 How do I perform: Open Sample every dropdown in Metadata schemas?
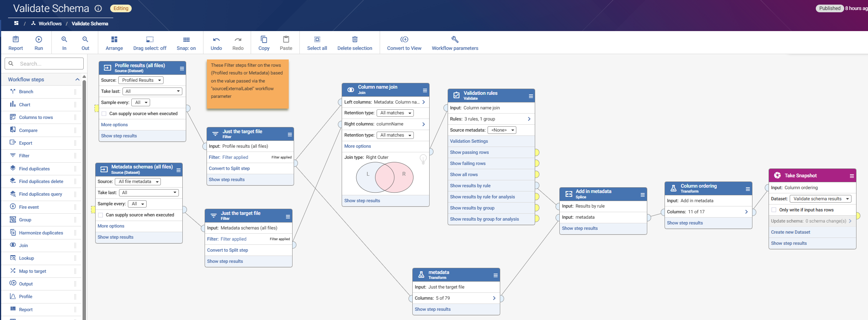tap(137, 204)
